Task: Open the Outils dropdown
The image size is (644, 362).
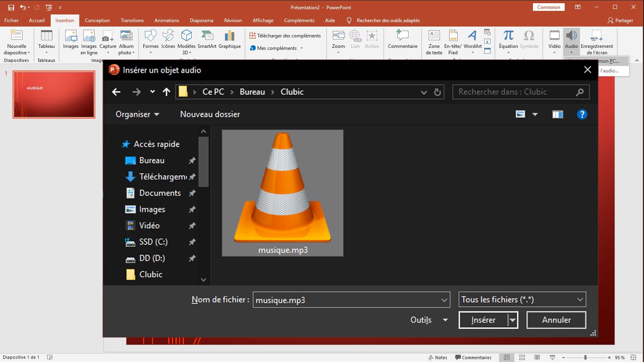Action: tap(429, 320)
